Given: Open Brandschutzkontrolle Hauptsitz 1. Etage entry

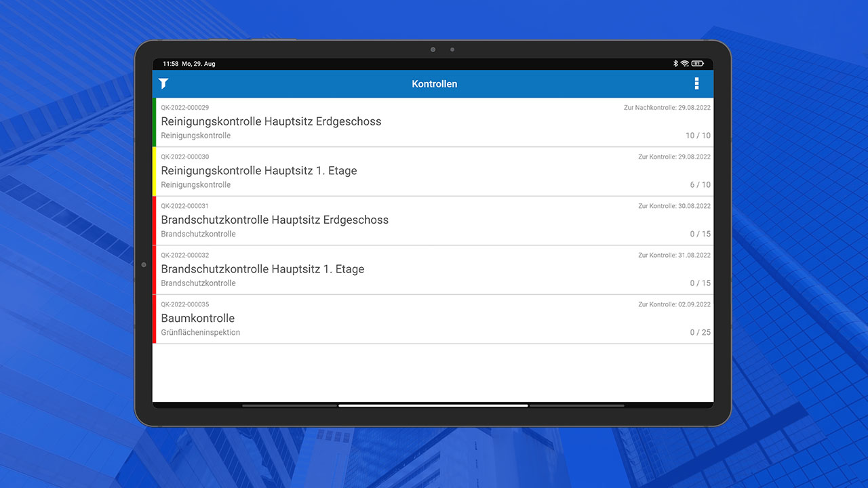Looking at the screenshot, I should [x=433, y=270].
